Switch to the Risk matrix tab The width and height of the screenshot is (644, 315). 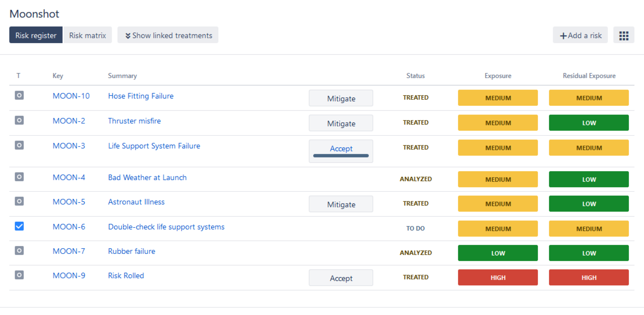pos(87,35)
